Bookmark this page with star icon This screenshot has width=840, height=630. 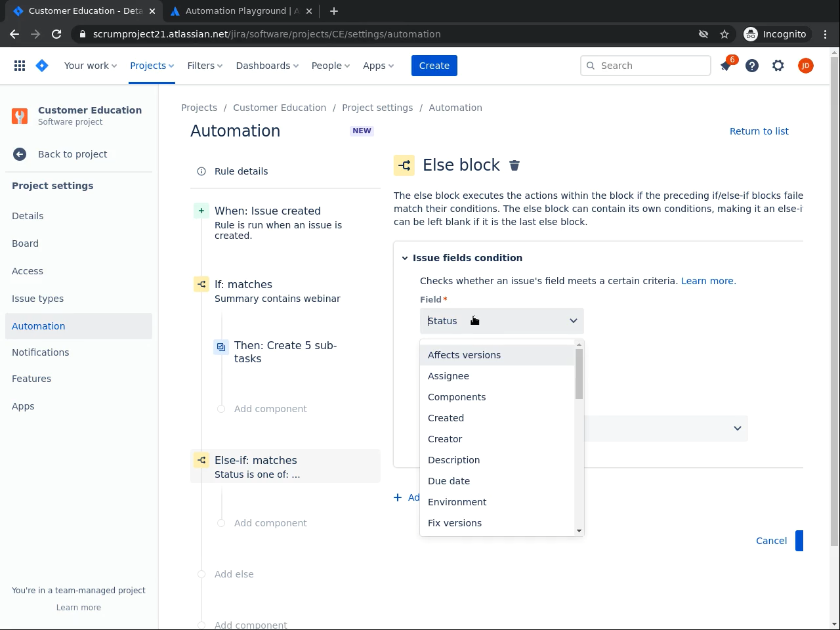point(724,34)
